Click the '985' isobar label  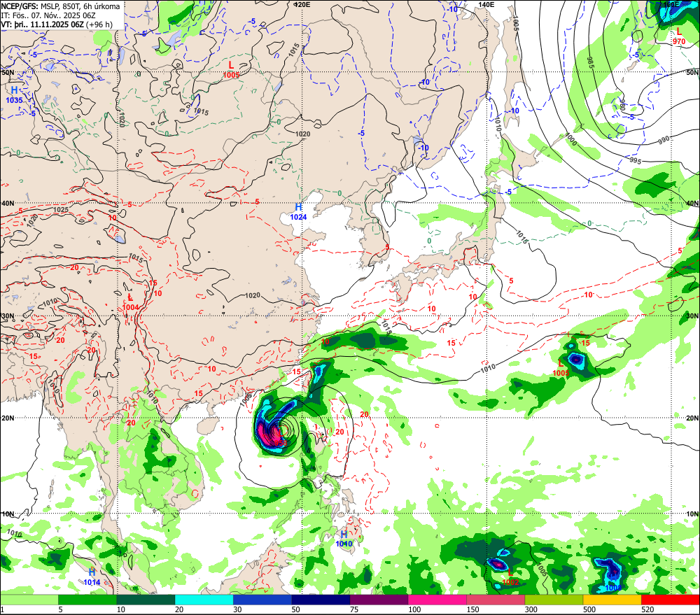click(x=590, y=63)
